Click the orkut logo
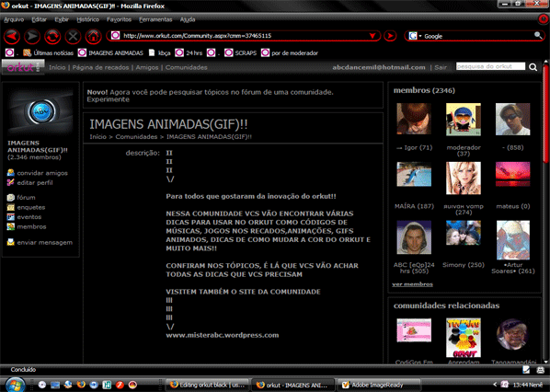Image resolution: width=550 pixels, height=392 pixels. click(x=23, y=67)
